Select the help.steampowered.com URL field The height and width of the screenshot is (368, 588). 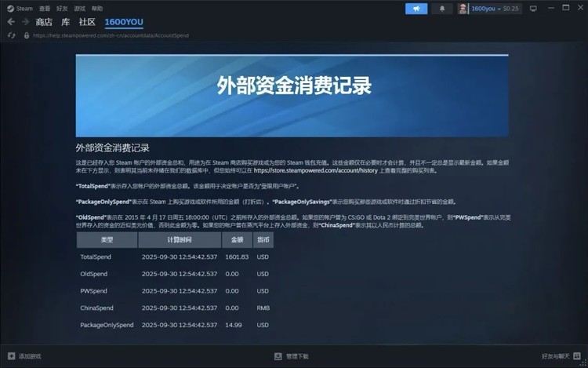pos(111,35)
